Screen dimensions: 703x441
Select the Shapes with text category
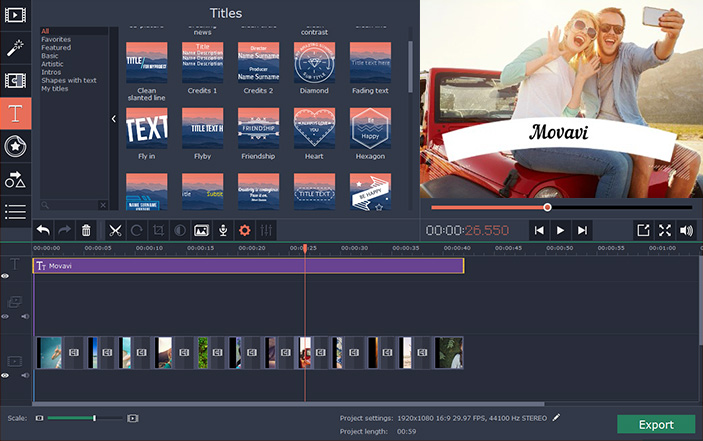point(69,80)
